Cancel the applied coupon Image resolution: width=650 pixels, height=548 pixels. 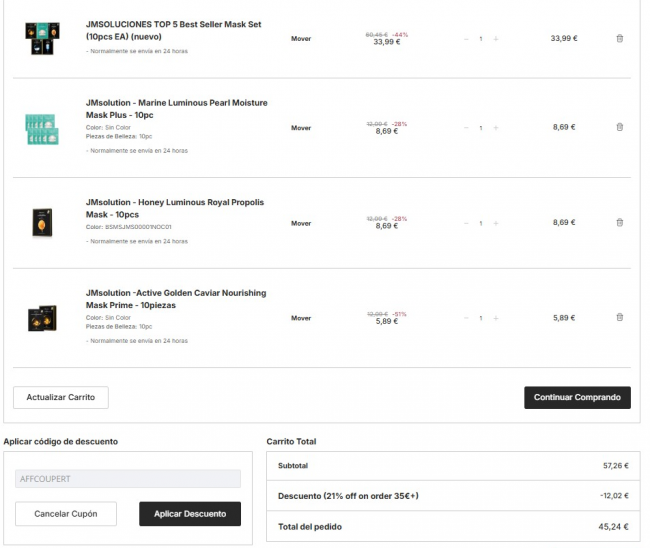[65, 514]
